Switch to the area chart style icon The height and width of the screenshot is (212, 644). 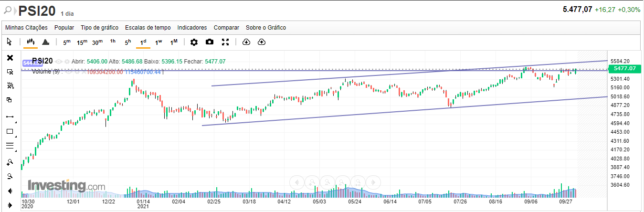point(46,42)
